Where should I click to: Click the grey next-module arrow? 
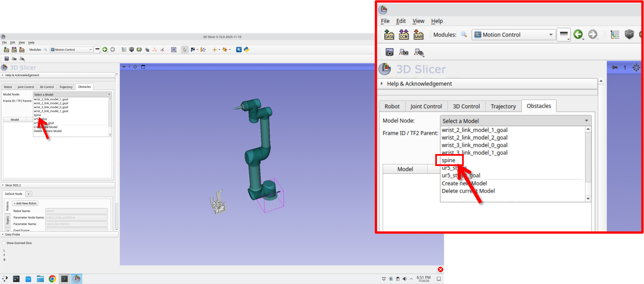coord(112,50)
